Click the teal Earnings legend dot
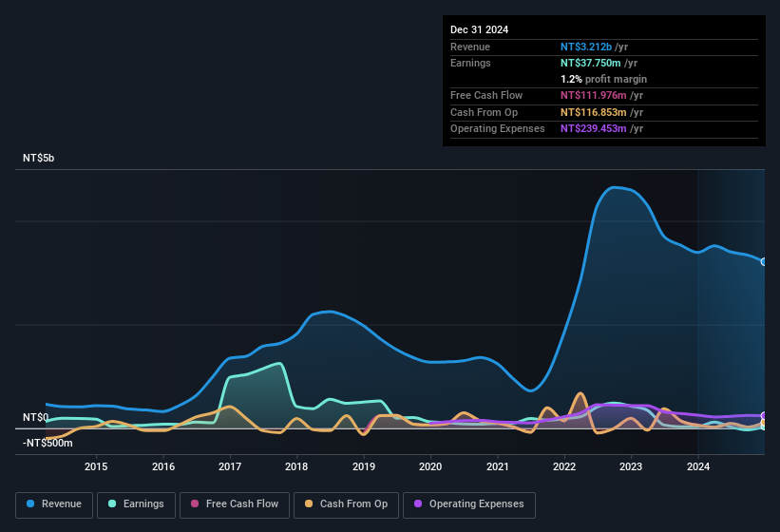780x532 pixels. (x=112, y=503)
